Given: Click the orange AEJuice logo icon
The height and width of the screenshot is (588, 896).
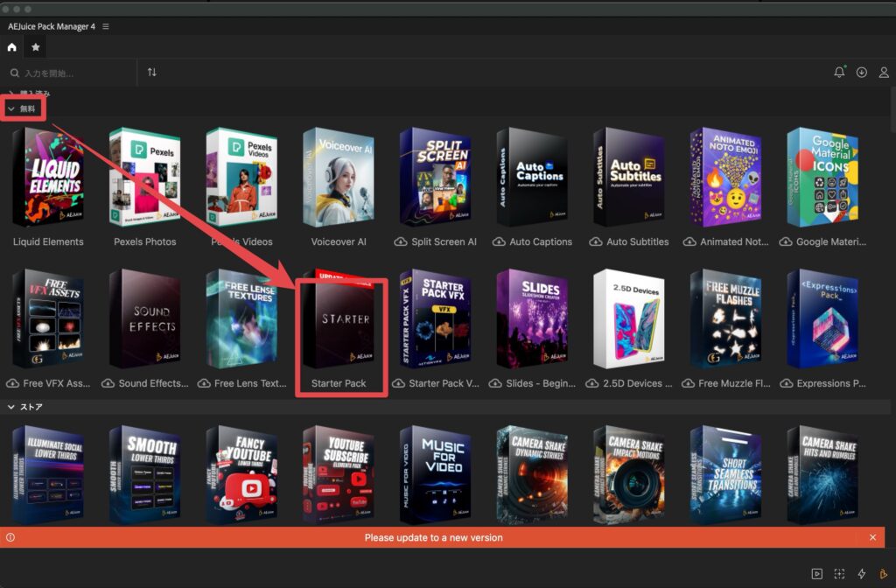Looking at the screenshot, I should 884,574.
